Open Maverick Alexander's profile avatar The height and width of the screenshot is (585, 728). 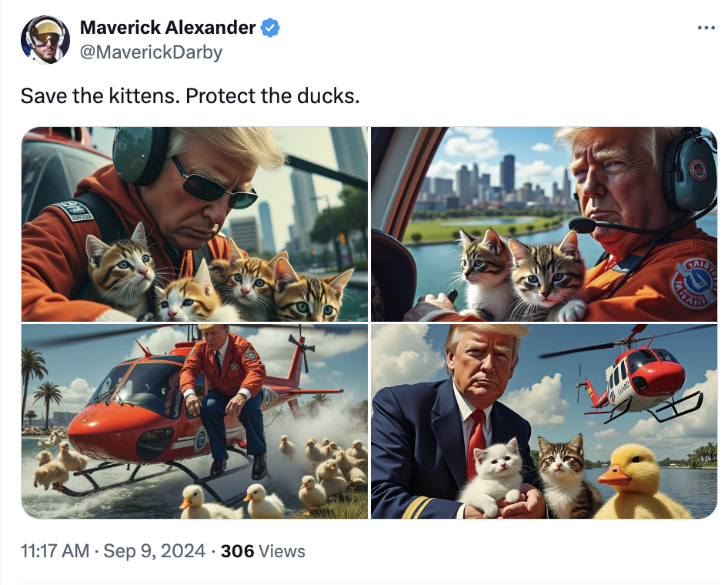45,39
